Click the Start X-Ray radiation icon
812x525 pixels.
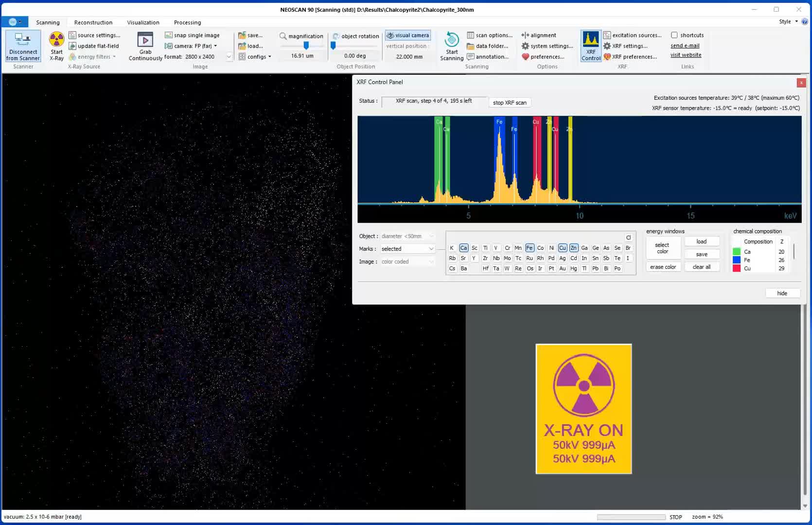[x=56, y=40]
